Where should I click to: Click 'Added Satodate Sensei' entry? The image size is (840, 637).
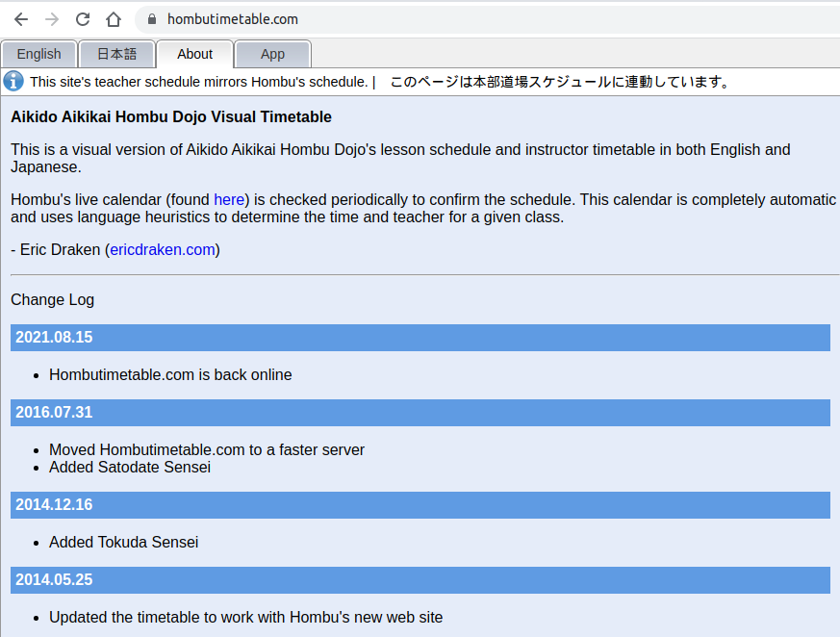pyautogui.click(x=130, y=468)
